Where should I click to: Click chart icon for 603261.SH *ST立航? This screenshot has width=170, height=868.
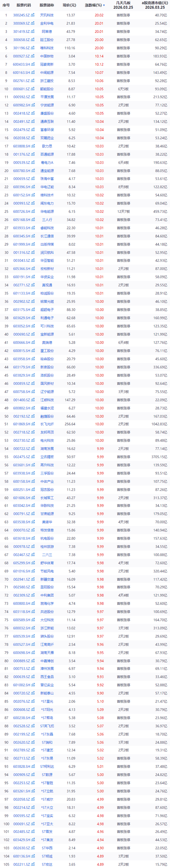pos(33,791)
